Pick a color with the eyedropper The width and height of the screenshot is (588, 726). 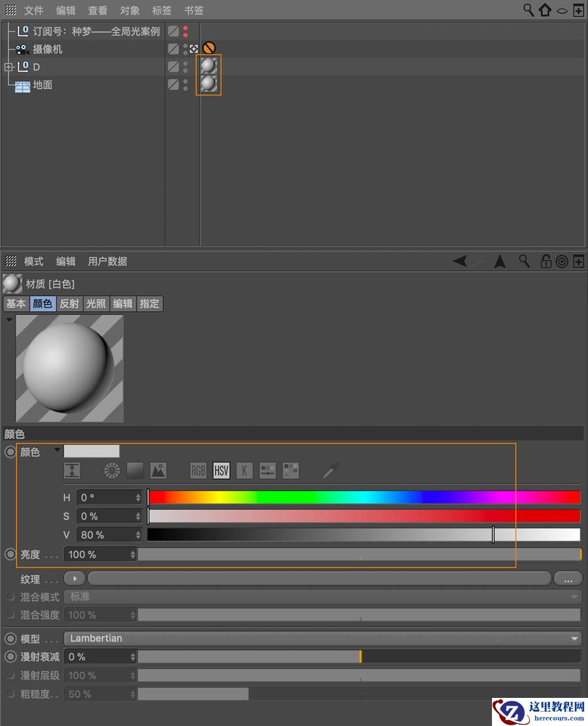(331, 470)
